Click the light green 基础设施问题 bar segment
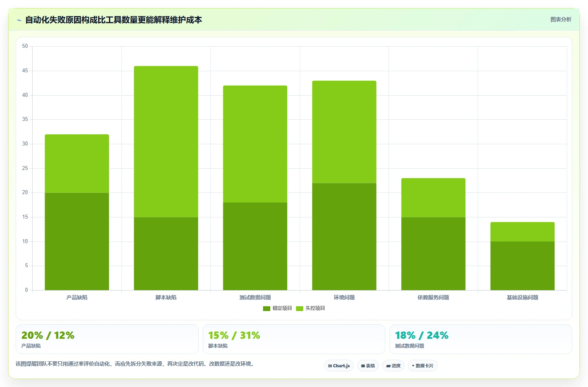 [522, 232]
